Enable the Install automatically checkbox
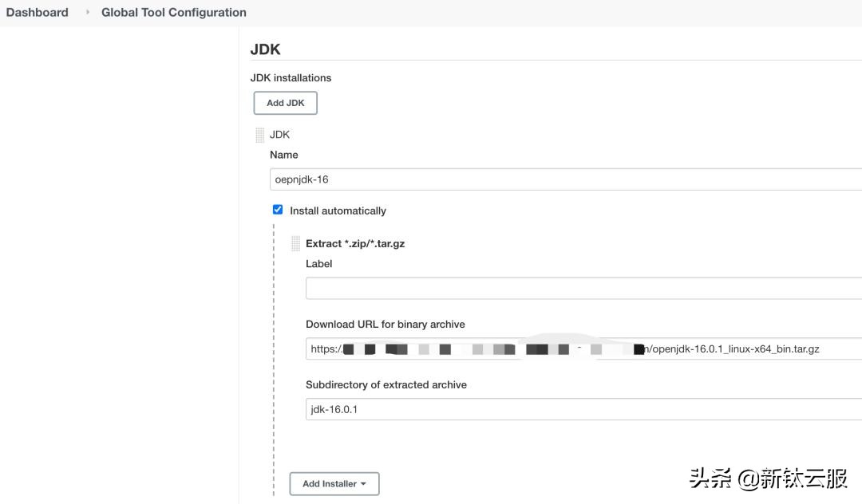This screenshot has width=862, height=504. tap(278, 210)
